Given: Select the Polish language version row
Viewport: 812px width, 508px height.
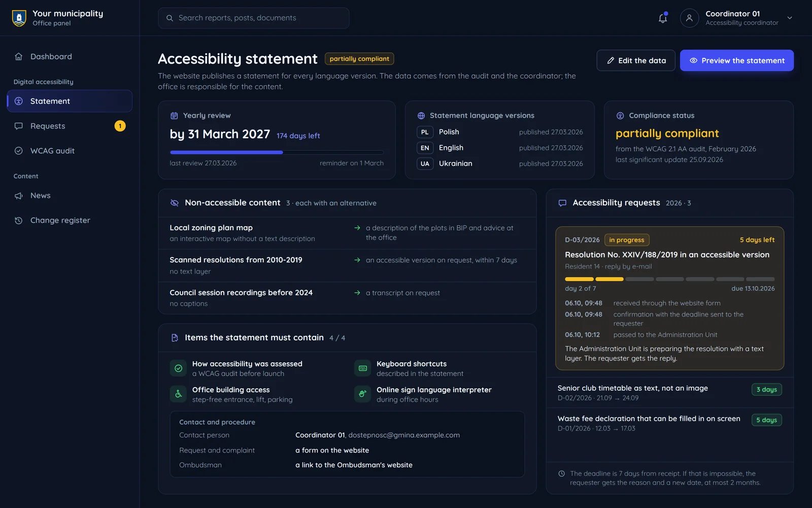Looking at the screenshot, I should coord(500,132).
